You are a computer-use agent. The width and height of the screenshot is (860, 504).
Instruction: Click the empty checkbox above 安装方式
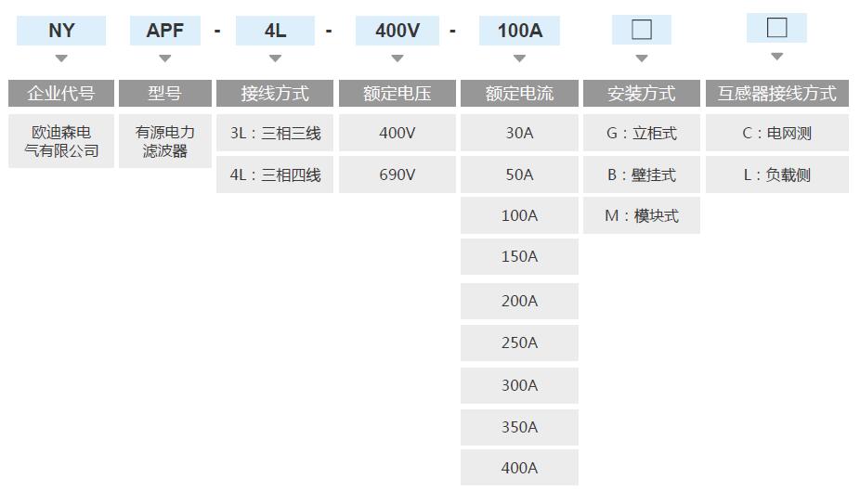pos(641,30)
